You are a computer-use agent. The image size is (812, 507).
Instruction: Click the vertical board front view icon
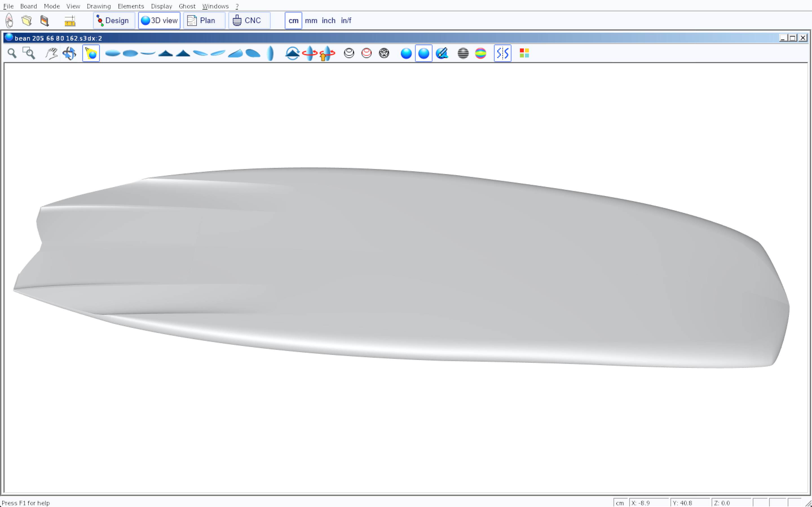pos(270,53)
